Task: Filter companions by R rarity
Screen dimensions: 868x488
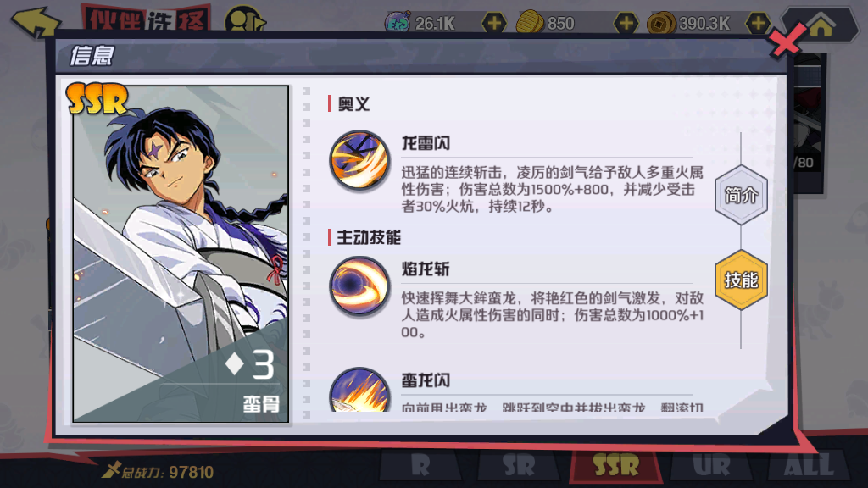Action: pos(420,465)
